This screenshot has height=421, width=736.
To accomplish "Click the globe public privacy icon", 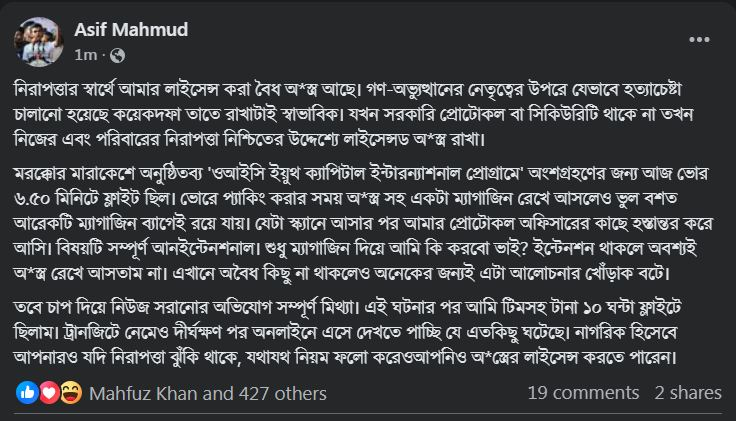I will point(119,52).
